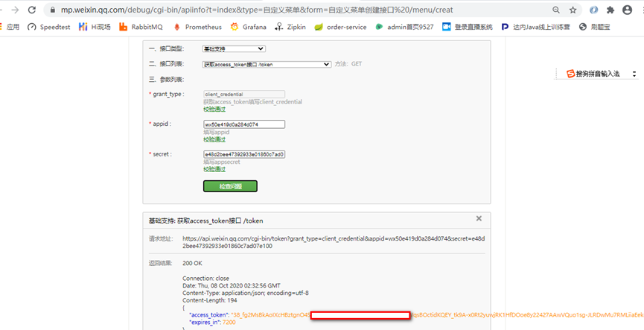This screenshot has width=644, height=330.
Task: Open the admin首页9527 bookmark
Action: pyautogui.click(x=404, y=27)
